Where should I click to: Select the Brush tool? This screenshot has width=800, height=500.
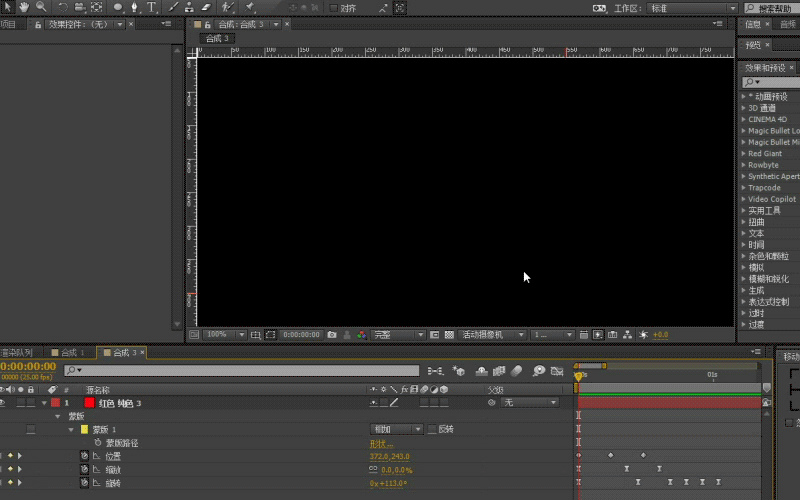tap(173, 7)
